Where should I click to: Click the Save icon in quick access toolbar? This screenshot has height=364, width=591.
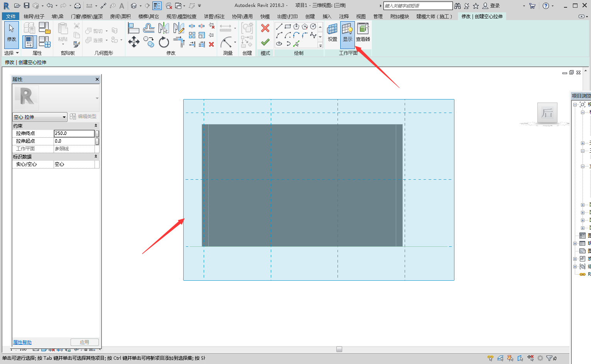tap(27, 6)
